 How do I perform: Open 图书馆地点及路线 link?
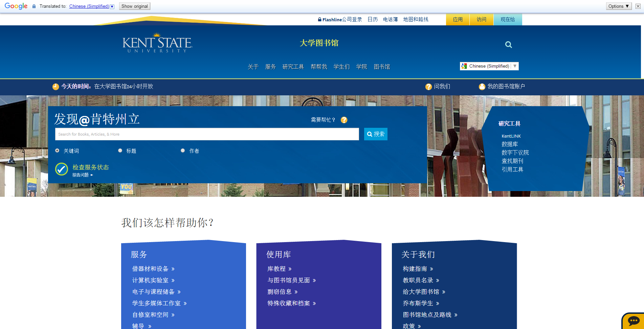430,315
